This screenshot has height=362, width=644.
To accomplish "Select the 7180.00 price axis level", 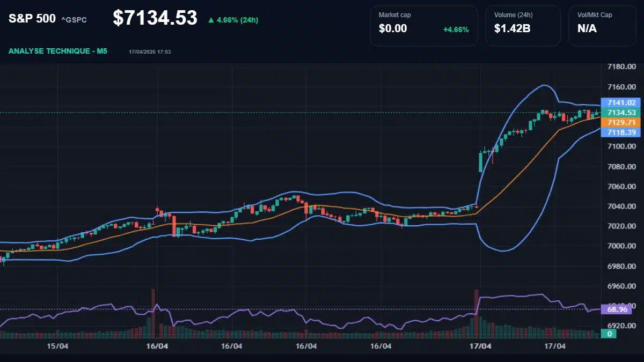I will (x=623, y=67).
